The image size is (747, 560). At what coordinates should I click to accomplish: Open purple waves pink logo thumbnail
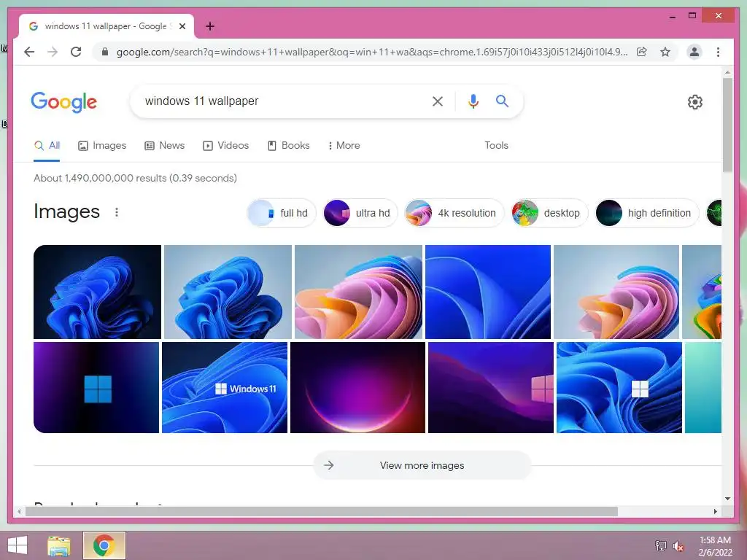[491, 388]
